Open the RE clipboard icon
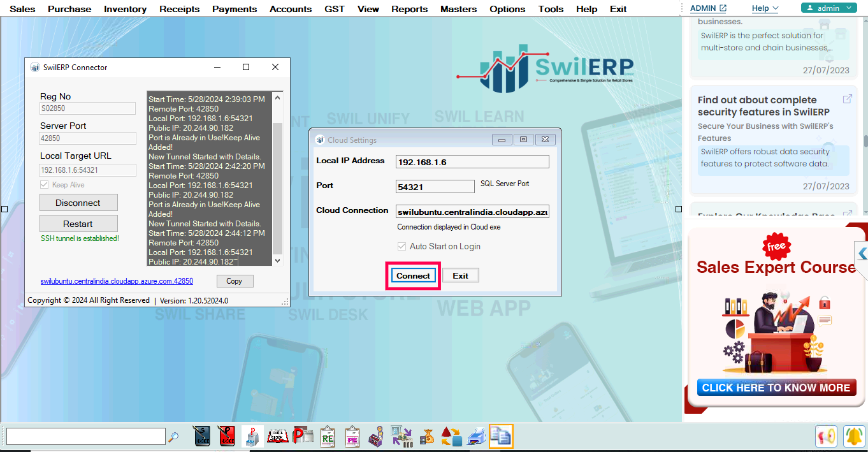Image resolution: width=868 pixels, height=452 pixels. 328,436
